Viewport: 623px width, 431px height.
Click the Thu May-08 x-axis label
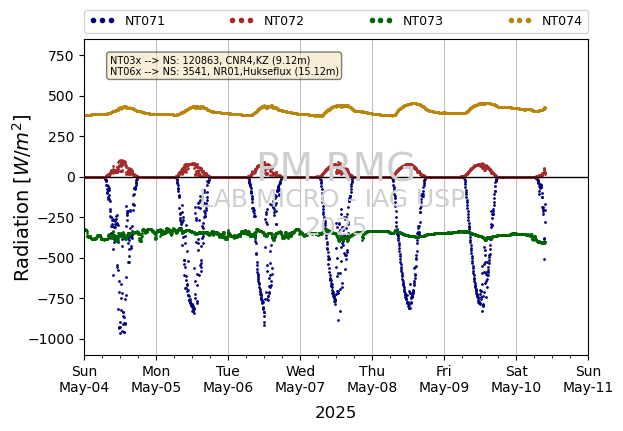372,379
